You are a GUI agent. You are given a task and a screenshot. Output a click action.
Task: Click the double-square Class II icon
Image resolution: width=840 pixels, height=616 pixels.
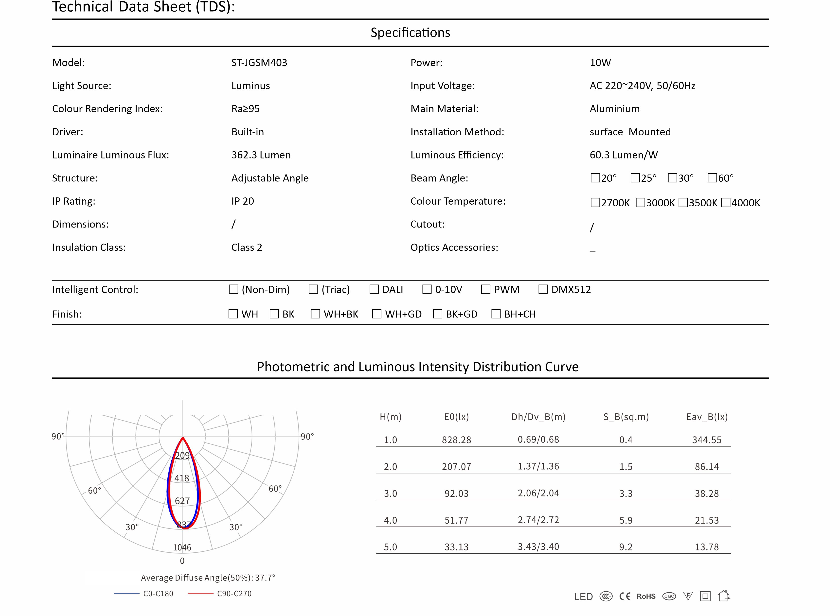pyautogui.click(x=705, y=596)
